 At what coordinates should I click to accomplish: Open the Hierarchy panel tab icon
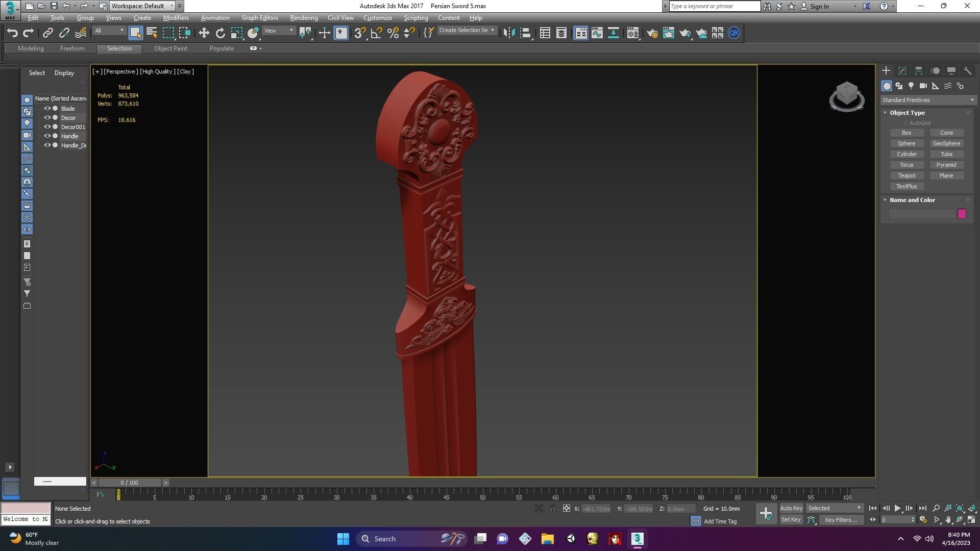919,71
